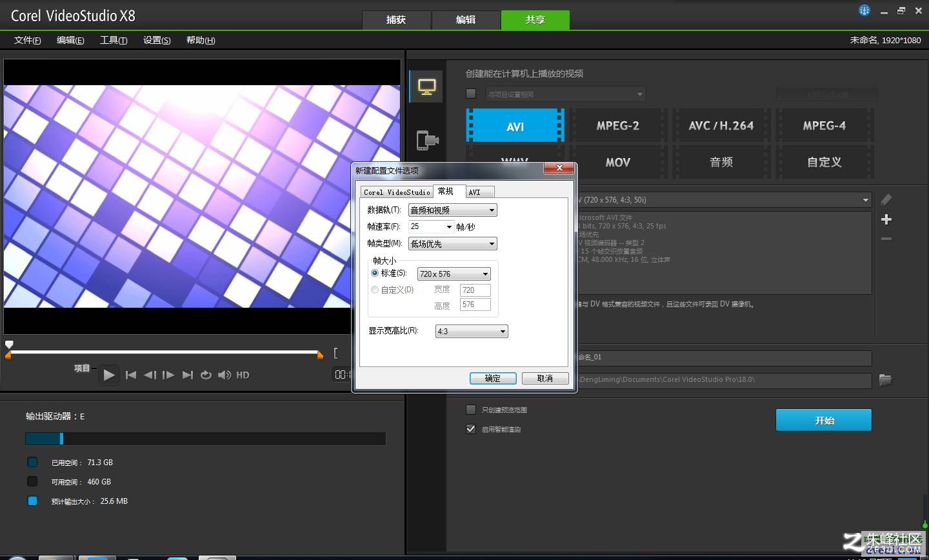Click the 项目 mode label
Image resolution: width=929 pixels, height=560 pixels.
(82, 368)
